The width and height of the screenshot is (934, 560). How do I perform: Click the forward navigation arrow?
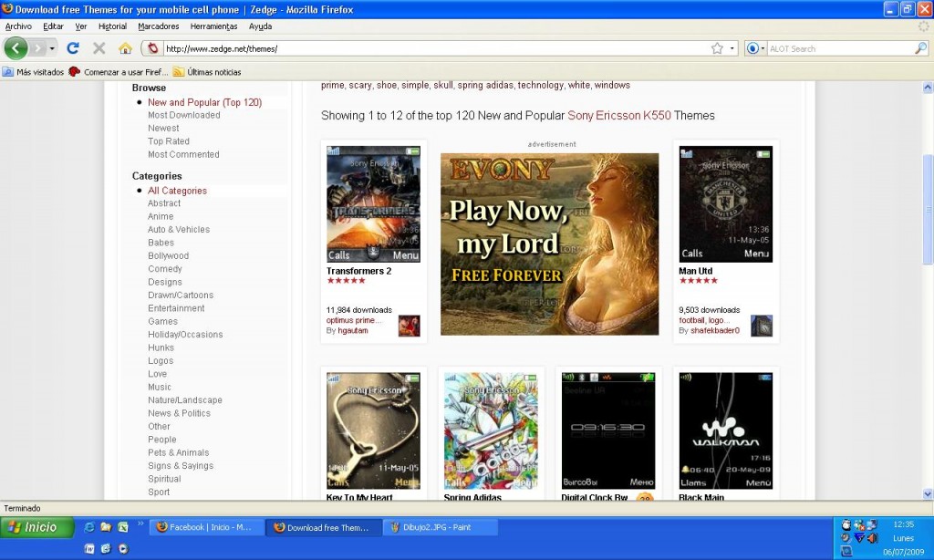(37, 48)
